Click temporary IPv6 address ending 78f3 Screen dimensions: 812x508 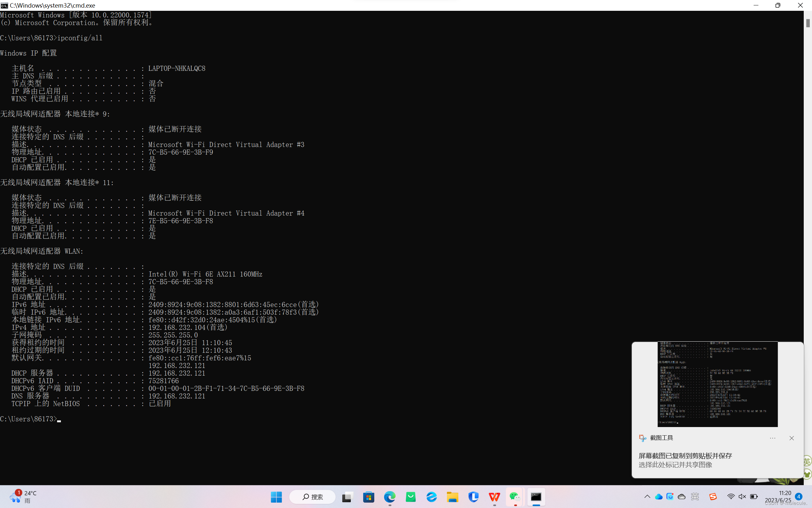[233, 312]
